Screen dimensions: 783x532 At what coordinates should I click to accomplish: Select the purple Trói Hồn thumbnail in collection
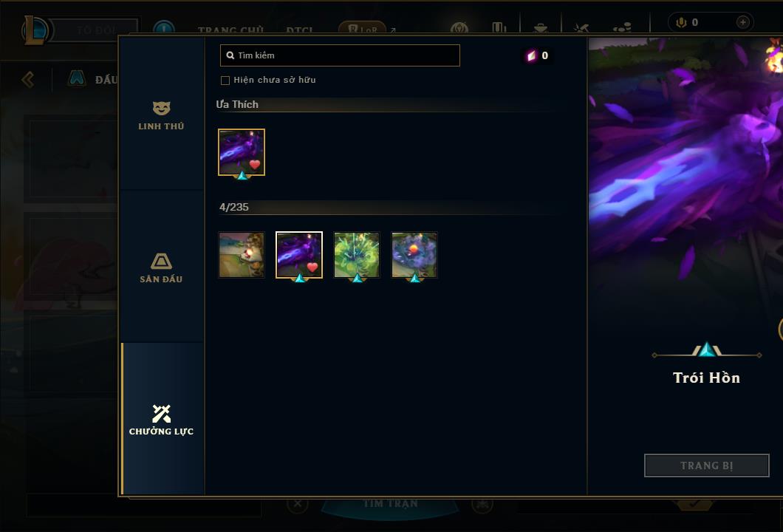point(299,255)
